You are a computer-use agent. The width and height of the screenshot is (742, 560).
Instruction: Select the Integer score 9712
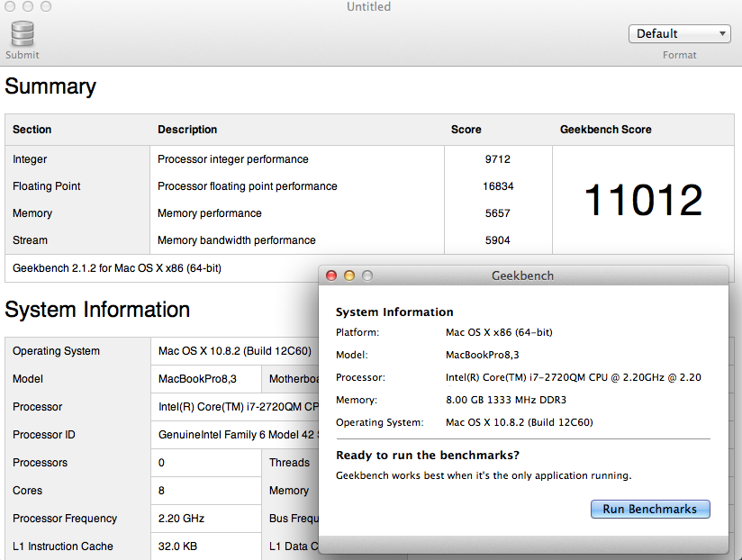[498, 159]
